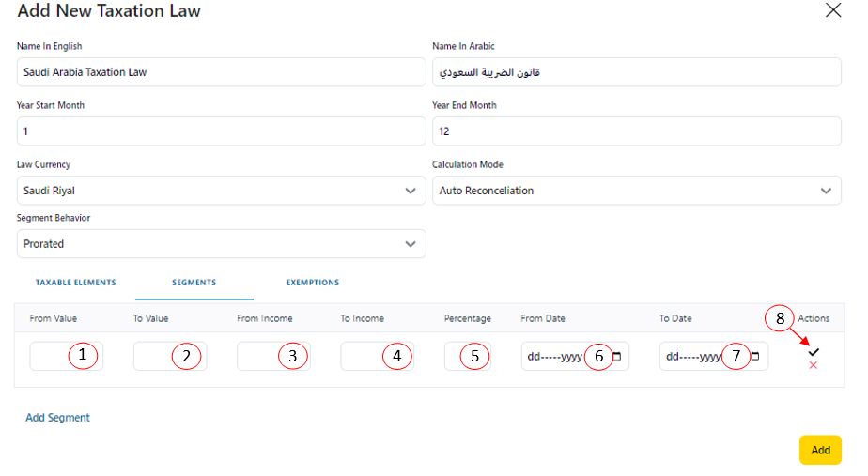Switch to the Taxable Elements tab
The width and height of the screenshot is (868, 476).
click(75, 283)
